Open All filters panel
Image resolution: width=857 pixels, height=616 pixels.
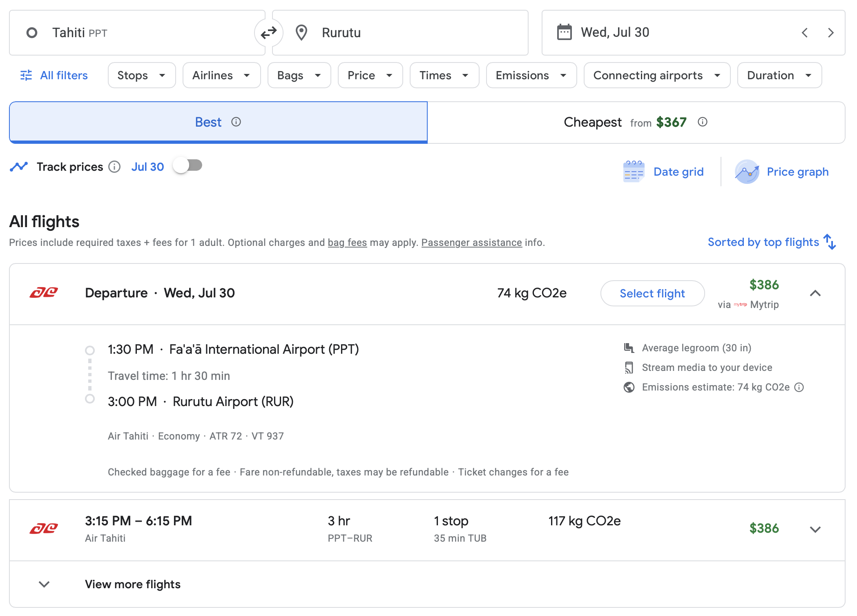pyautogui.click(x=54, y=75)
